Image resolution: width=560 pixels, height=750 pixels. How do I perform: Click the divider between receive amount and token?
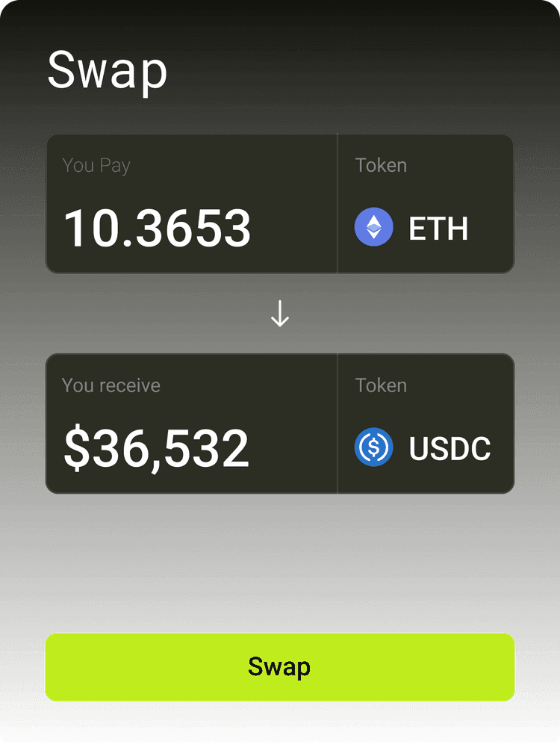click(337, 424)
